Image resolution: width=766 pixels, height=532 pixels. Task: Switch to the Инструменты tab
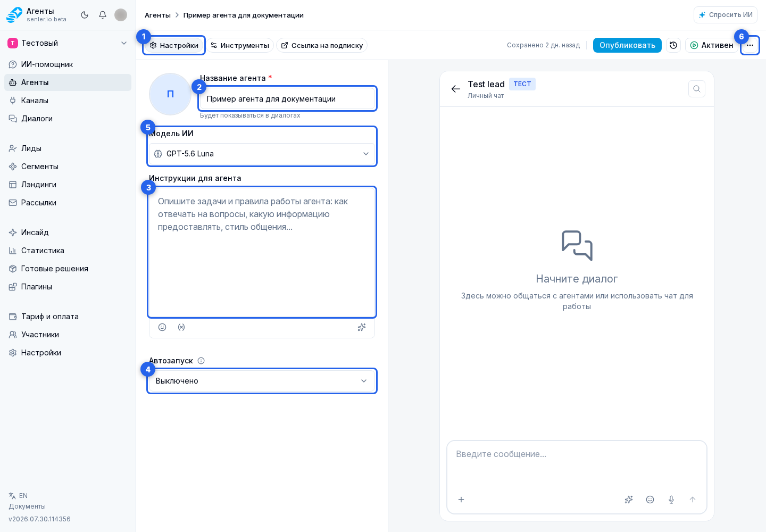click(240, 45)
